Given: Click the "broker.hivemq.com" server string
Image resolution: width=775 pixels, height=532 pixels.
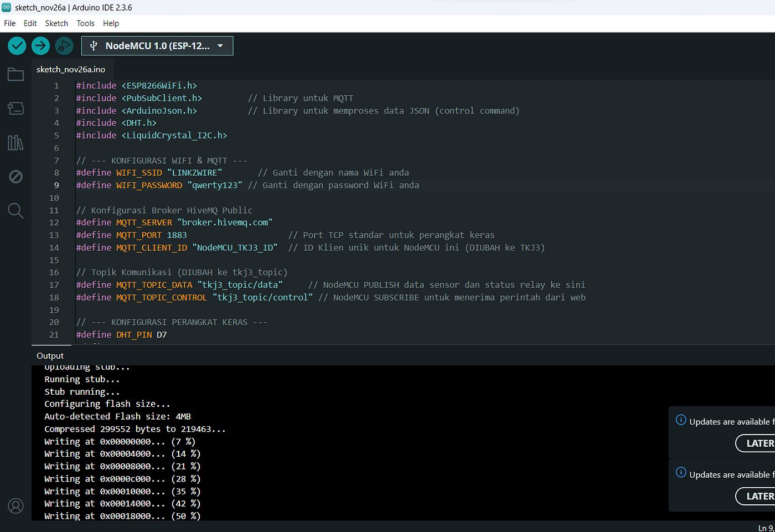Looking at the screenshot, I should click(x=225, y=223).
